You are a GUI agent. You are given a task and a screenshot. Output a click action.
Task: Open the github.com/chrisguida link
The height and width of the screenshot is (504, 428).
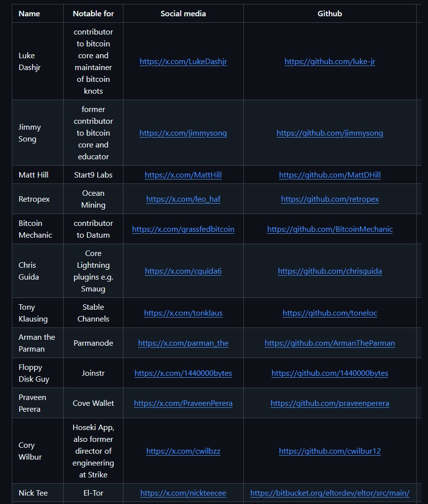click(329, 271)
